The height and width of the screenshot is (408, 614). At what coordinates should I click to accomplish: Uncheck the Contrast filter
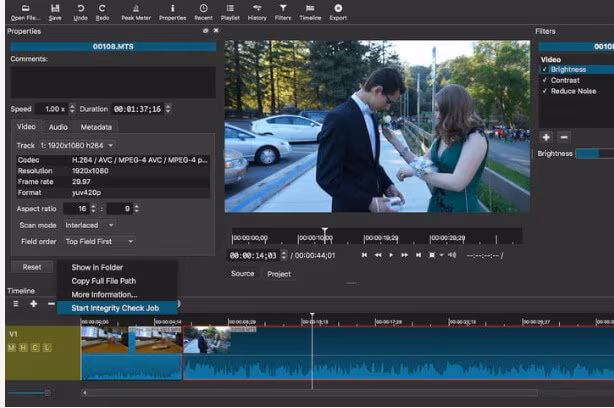544,79
